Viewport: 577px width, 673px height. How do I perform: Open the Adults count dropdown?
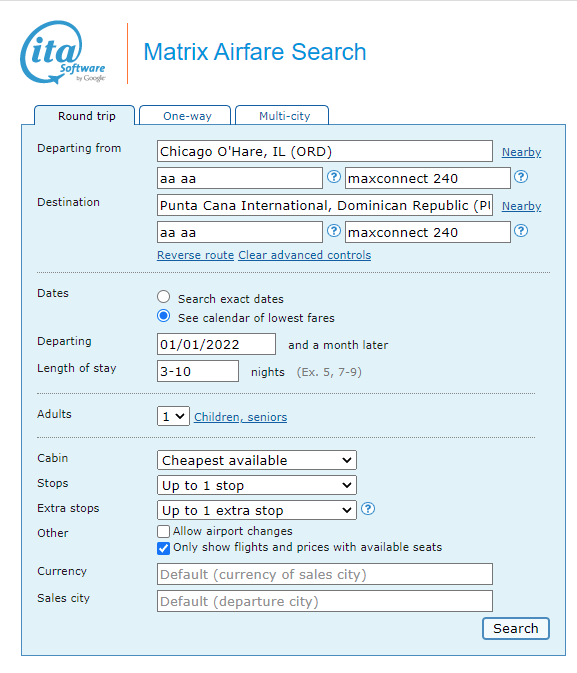coord(173,416)
